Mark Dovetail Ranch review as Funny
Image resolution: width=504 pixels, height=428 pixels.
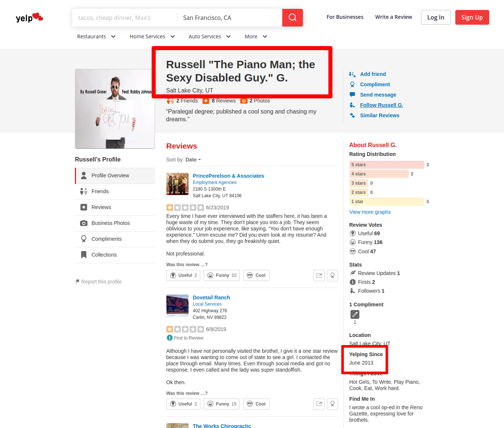[x=222, y=404]
